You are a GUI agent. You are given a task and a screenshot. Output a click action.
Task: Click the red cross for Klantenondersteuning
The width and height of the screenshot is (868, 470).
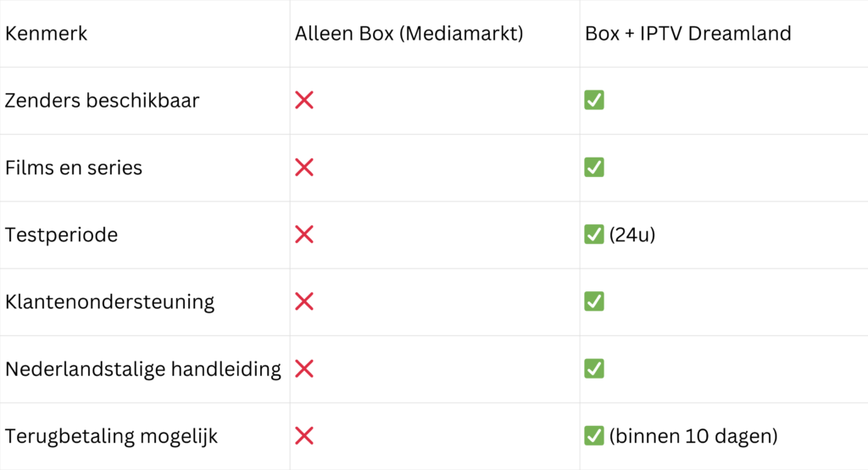[304, 301]
